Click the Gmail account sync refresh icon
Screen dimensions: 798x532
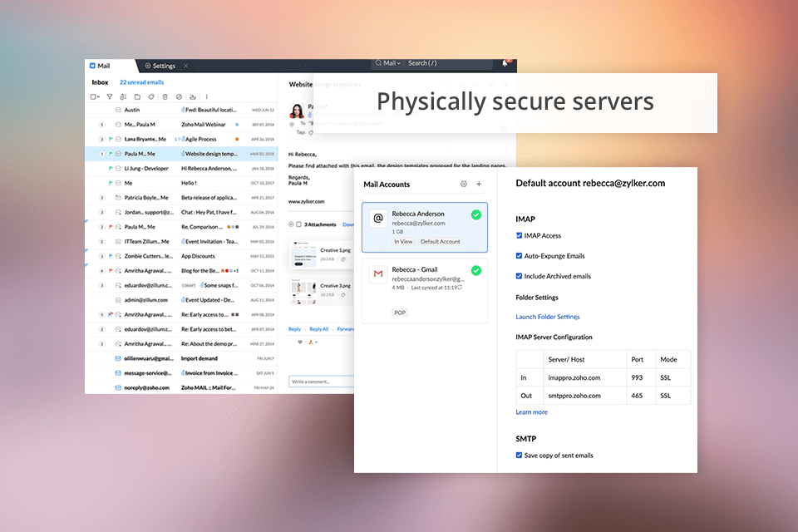(460, 288)
